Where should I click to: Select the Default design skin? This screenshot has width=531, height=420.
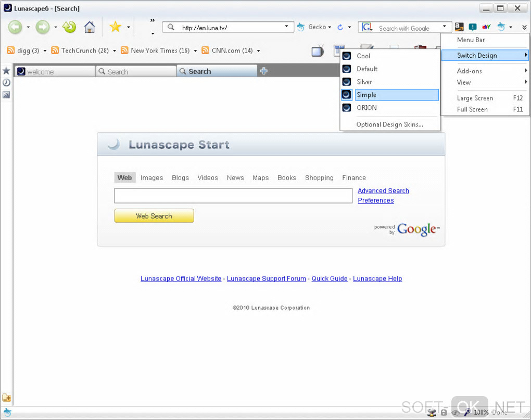[x=390, y=69]
